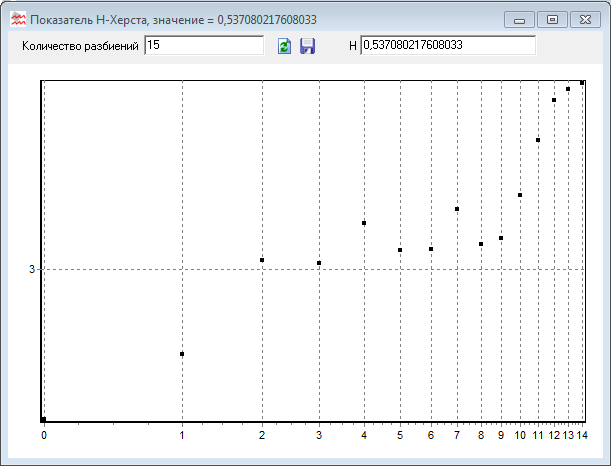Click the 'Количество разбиений' field containing 15

203,46
